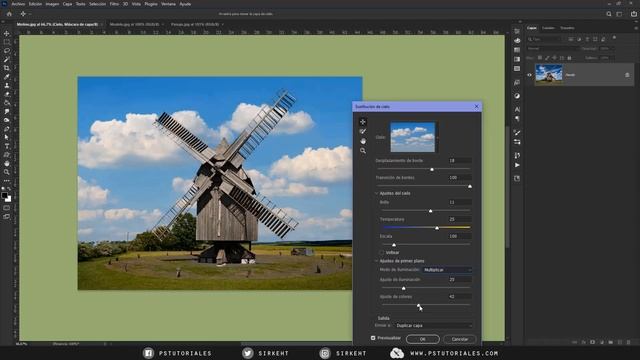Close the Sky Replacement dialog

click(x=476, y=107)
